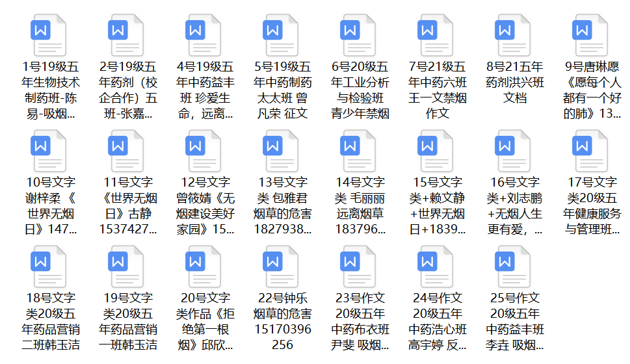
Task: Click file name 2号19级五年药剂（校企合作）五班
Action: pos(128,90)
